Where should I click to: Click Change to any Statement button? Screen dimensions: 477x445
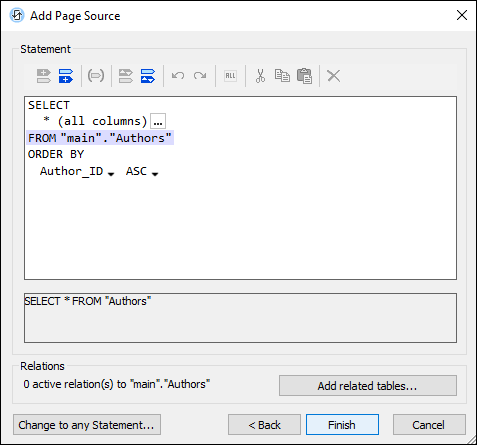tap(87, 425)
